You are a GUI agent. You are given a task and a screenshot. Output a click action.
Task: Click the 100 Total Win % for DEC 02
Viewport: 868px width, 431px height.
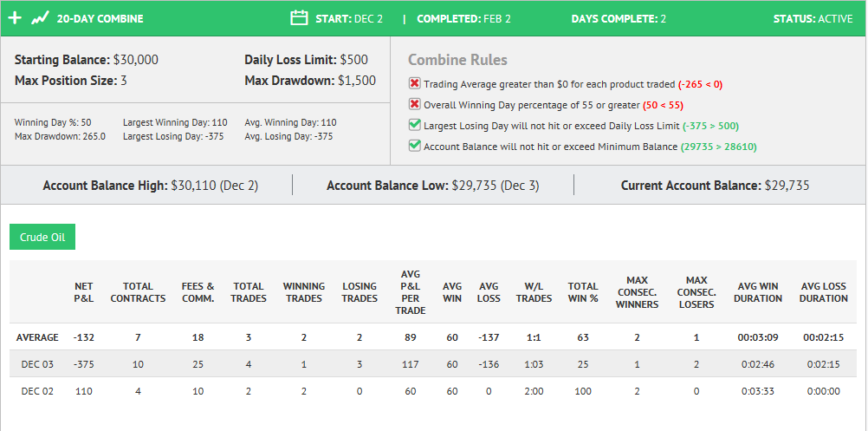click(583, 391)
